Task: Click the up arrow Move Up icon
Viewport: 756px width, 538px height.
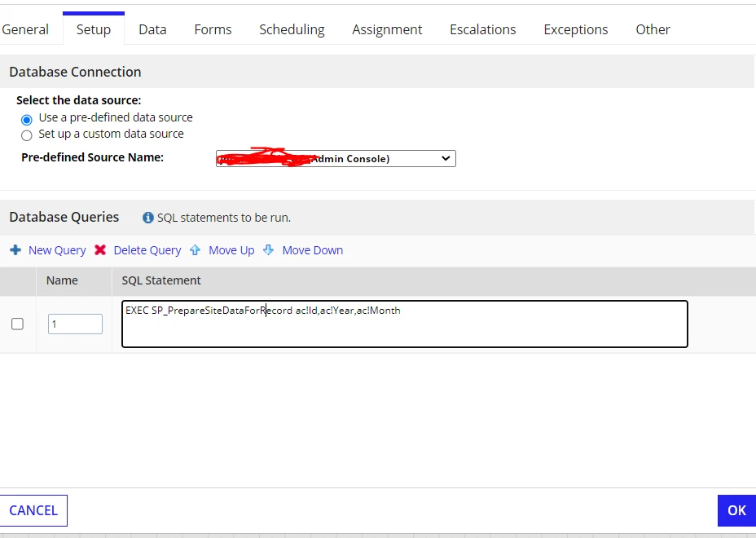Action: tap(195, 250)
